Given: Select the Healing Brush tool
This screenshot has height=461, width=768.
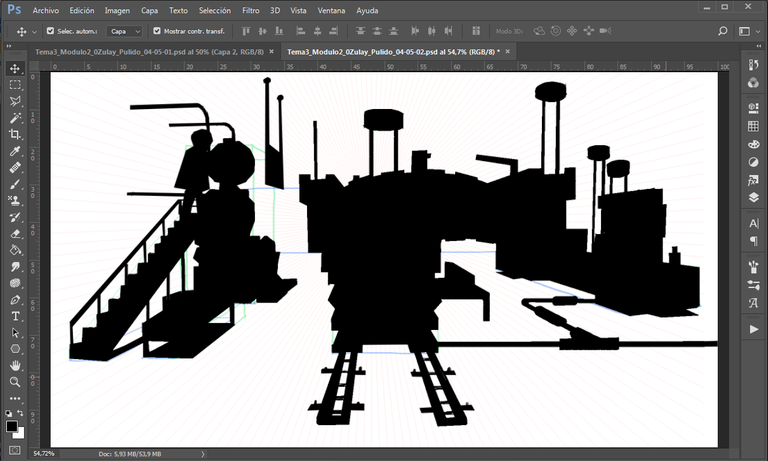Looking at the screenshot, I should point(15,168).
